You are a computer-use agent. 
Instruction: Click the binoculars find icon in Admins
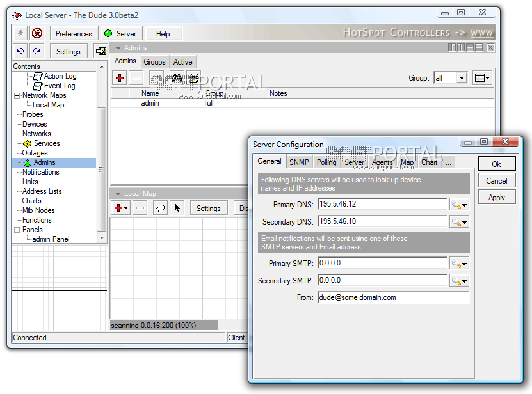coord(177,78)
